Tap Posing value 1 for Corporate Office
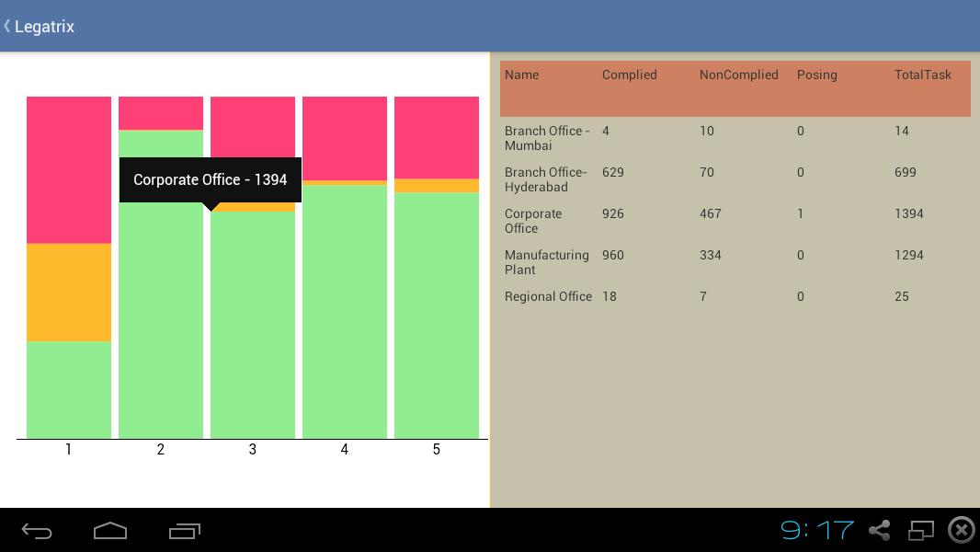Viewport: 980px width, 552px height. (x=800, y=213)
